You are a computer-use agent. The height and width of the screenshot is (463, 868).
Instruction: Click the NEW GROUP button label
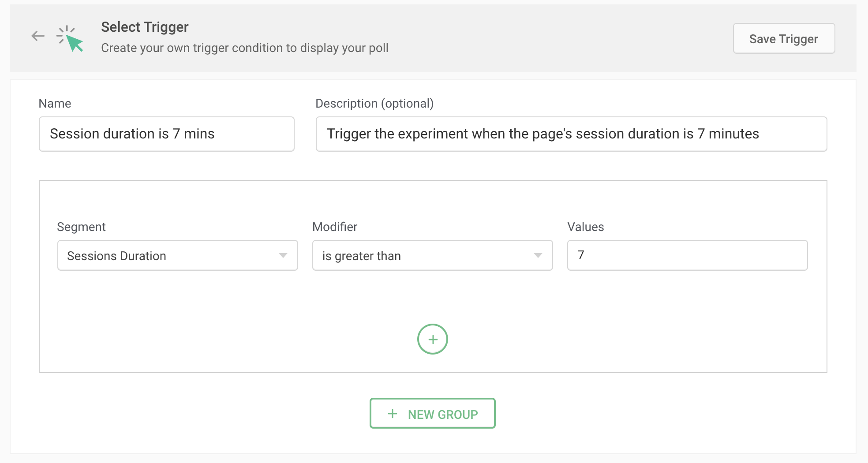click(443, 414)
